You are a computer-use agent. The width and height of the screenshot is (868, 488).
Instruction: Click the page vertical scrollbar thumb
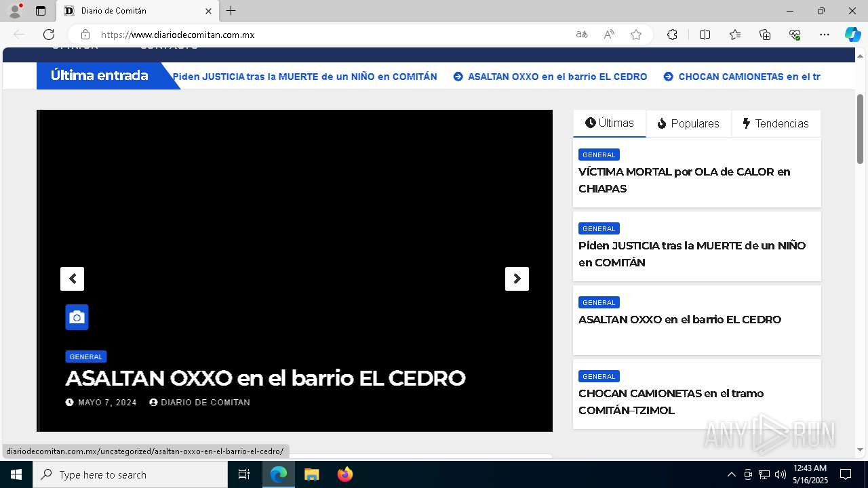click(861, 129)
